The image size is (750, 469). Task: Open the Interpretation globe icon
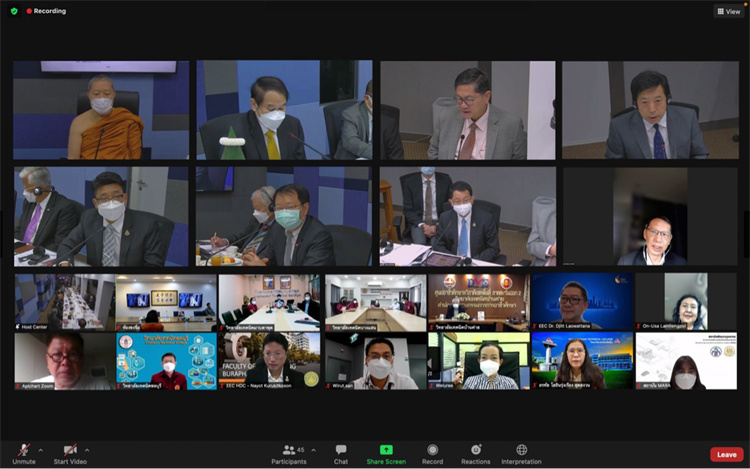[521, 451]
